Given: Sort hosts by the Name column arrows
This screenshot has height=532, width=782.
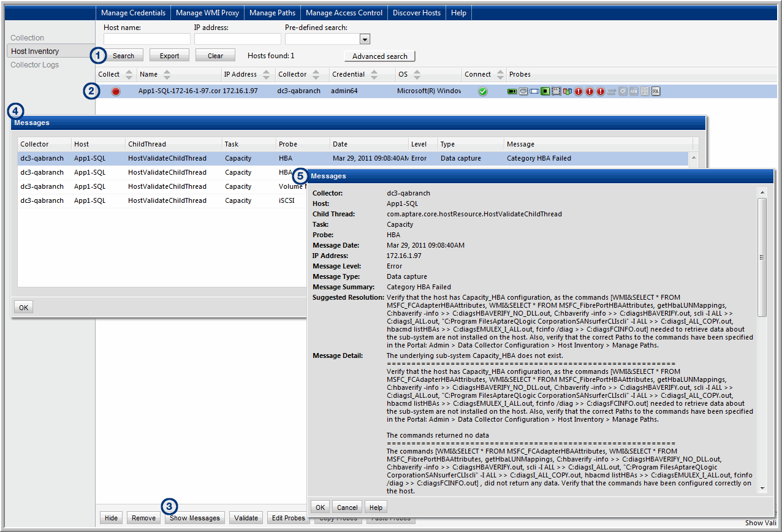Looking at the screenshot, I should [167, 74].
